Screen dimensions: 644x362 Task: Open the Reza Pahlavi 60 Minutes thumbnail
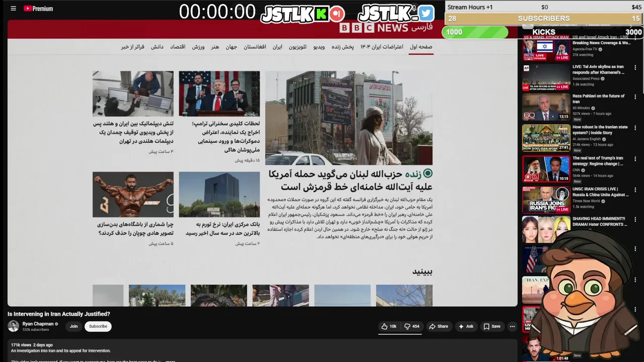coord(546,107)
